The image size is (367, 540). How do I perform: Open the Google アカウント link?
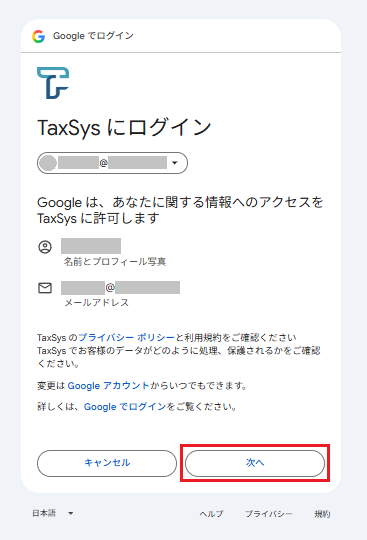(108, 385)
